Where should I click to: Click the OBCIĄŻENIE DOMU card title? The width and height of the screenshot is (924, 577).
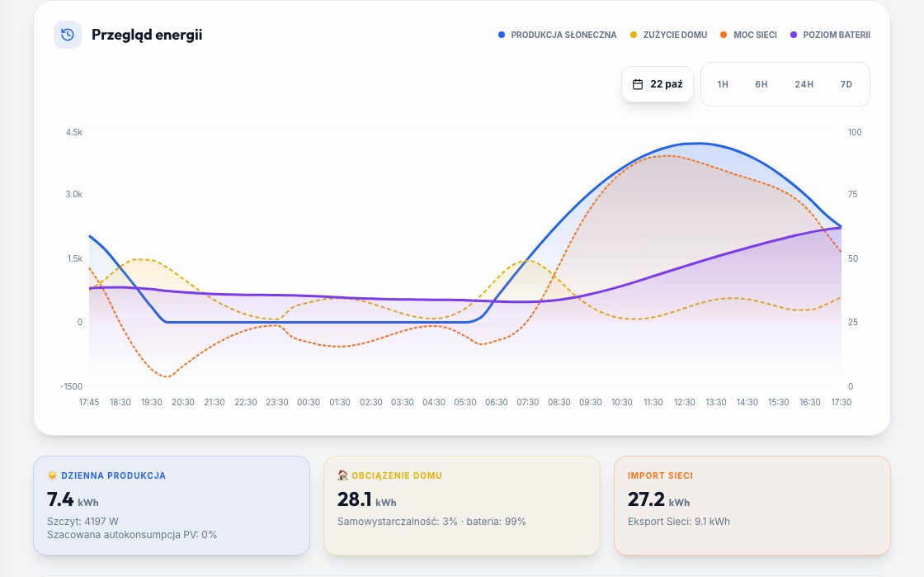(397, 475)
